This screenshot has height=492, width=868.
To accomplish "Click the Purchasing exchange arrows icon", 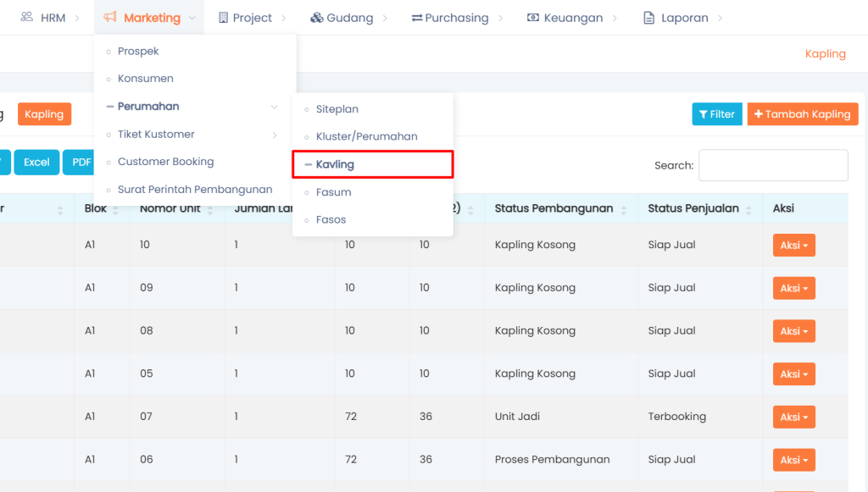I will click(x=417, y=18).
